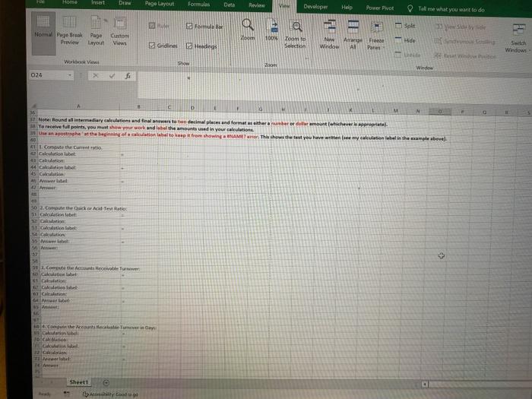The width and height of the screenshot is (532, 399).
Task: Click the Tell me search field
Action: pyautogui.click(x=451, y=9)
